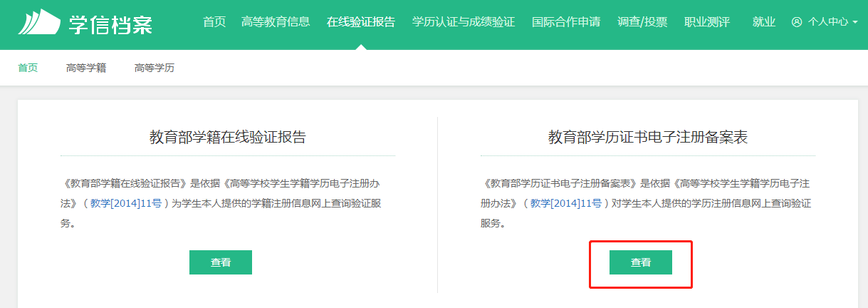Open 教学[2014]11号 link in 学历 备案表 description
Screen dimensions: 868x308
(566, 203)
